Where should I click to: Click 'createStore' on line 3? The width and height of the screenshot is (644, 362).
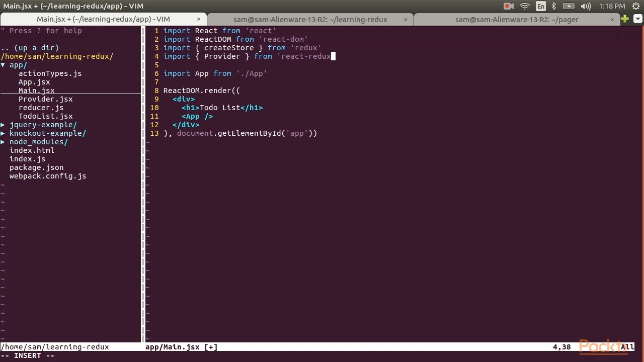229,48
